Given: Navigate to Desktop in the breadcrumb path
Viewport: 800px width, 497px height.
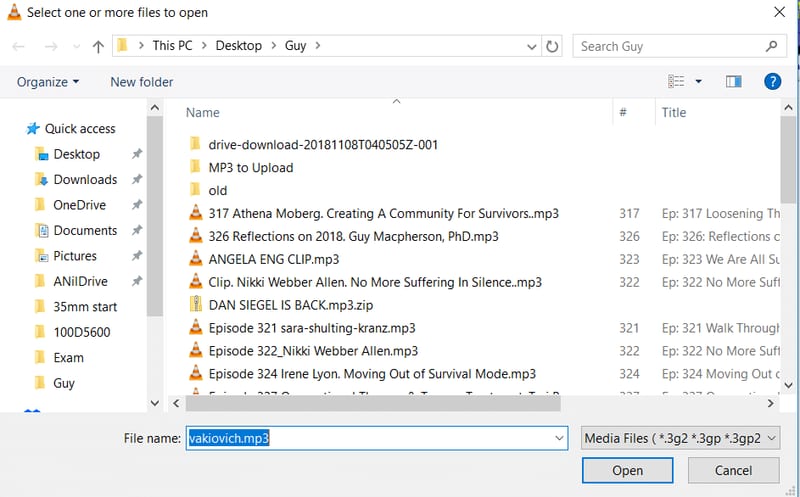Looking at the screenshot, I should pyautogui.click(x=239, y=46).
